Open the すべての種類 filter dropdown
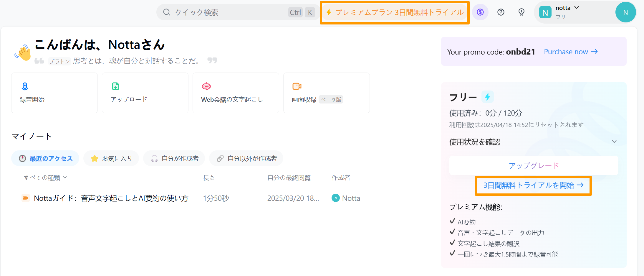 click(x=45, y=178)
